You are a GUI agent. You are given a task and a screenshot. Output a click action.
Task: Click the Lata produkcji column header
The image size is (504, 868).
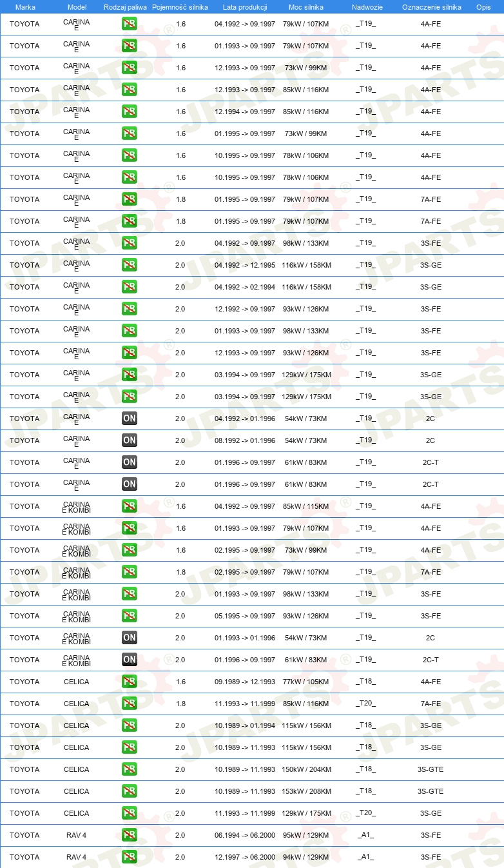coord(245,7)
